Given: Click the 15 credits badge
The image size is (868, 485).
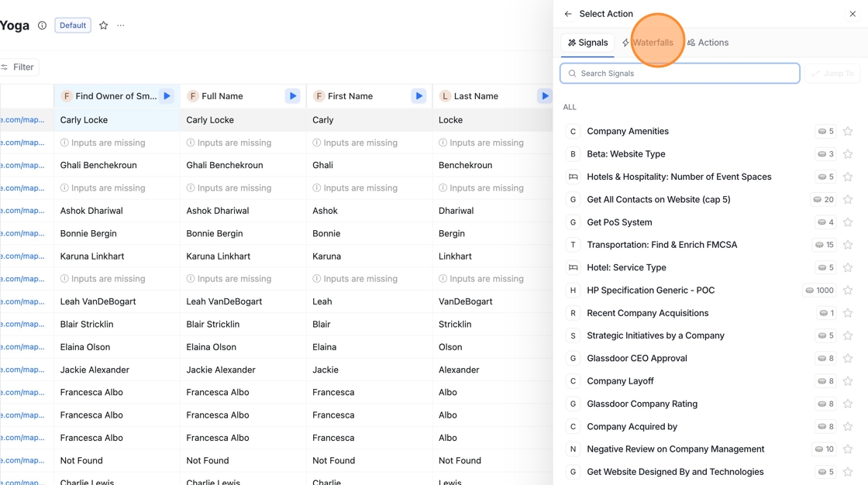Looking at the screenshot, I should click(825, 245).
